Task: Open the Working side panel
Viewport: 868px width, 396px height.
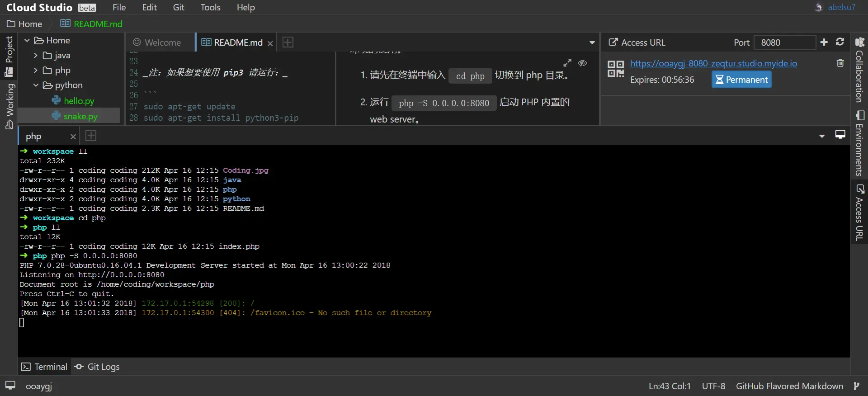Action: (x=9, y=106)
